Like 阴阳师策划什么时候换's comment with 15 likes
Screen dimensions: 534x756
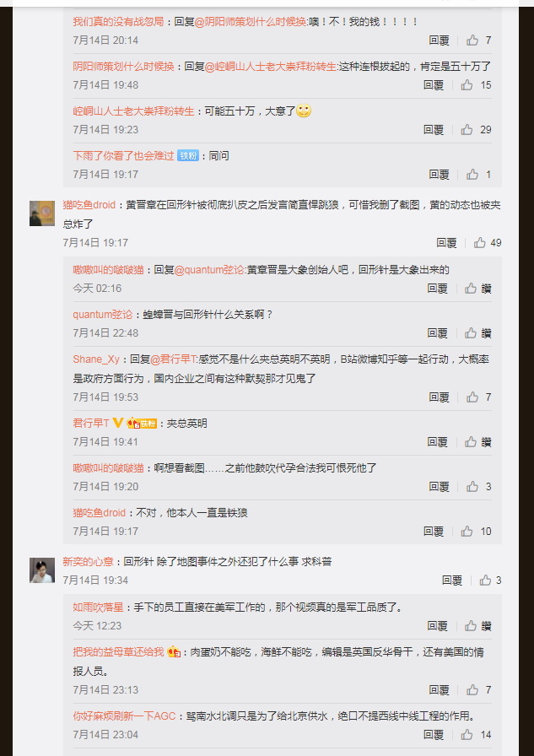(x=467, y=85)
